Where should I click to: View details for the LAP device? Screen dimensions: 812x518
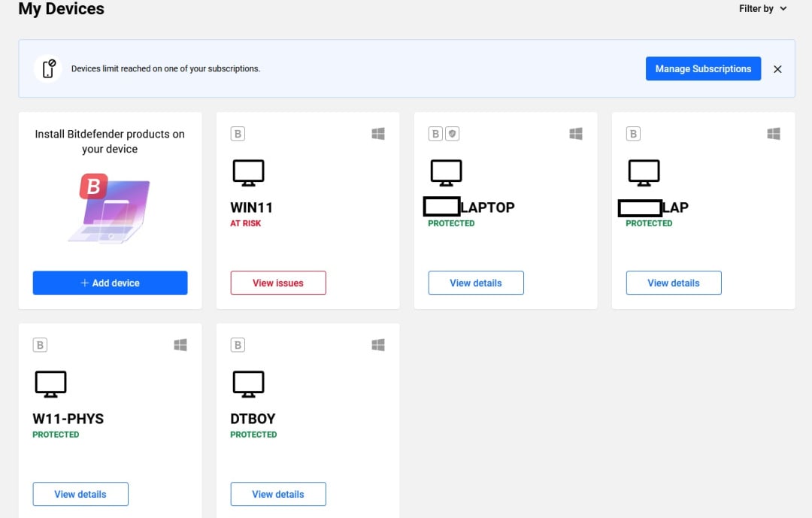(674, 283)
